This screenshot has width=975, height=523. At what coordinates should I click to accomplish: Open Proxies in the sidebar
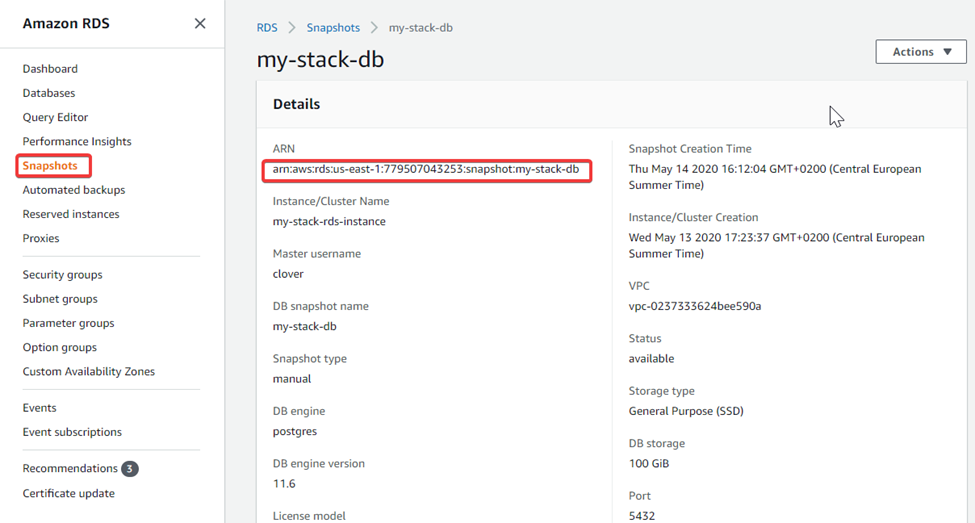coord(41,238)
